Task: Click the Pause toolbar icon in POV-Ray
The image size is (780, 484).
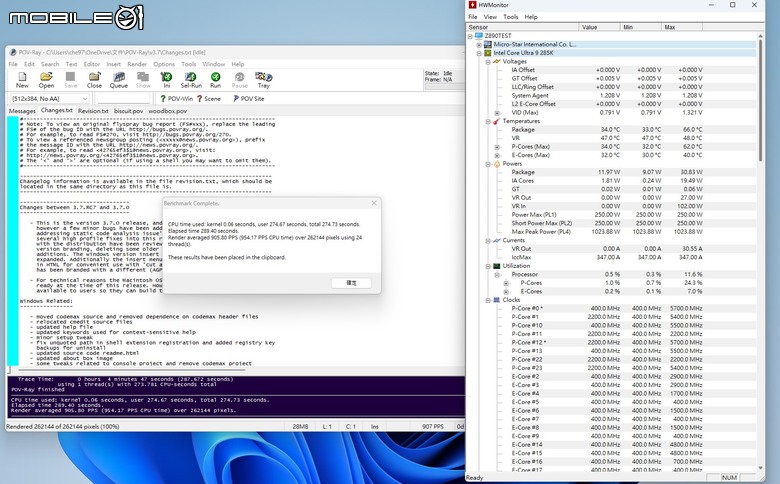Action: point(239,80)
